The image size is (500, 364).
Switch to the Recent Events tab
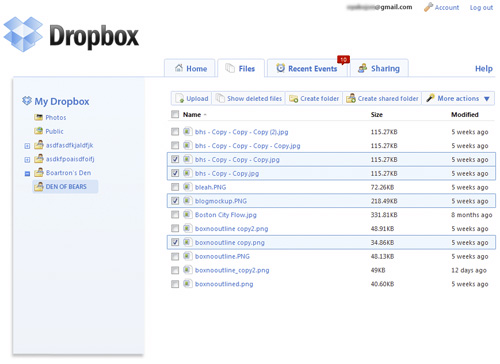pyautogui.click(x=307, y=68)
